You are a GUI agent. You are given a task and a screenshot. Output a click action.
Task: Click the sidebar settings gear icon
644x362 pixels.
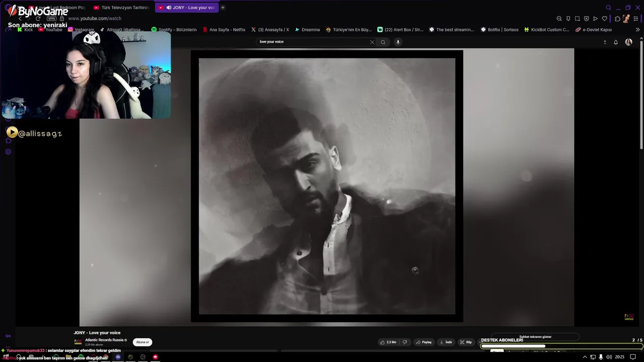[8, 152]
